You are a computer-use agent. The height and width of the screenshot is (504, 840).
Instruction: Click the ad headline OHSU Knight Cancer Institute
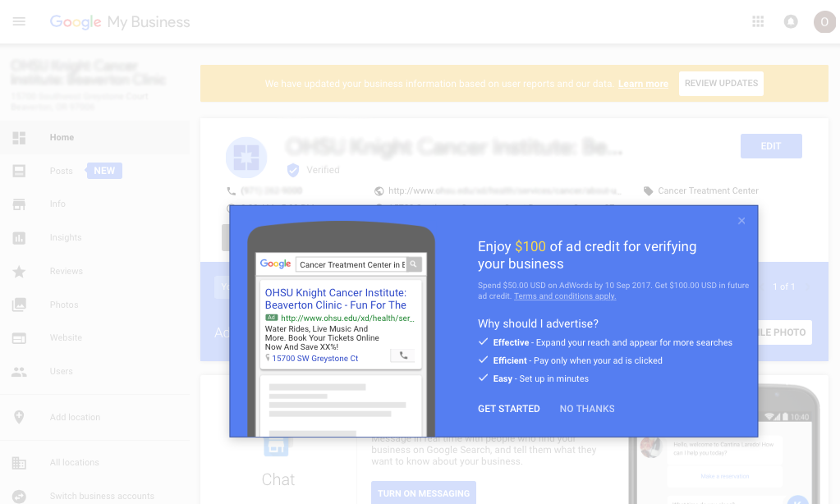335,299
